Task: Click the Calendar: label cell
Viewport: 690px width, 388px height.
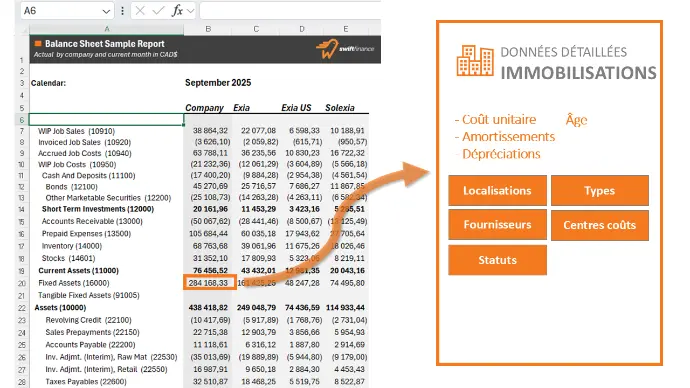Action: tap(48, 83)
